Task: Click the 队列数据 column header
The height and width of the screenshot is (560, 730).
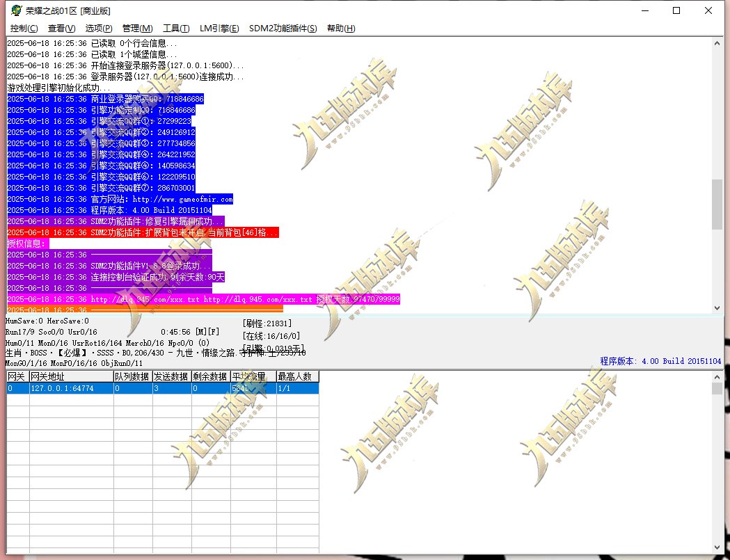Action: (133, 376)
